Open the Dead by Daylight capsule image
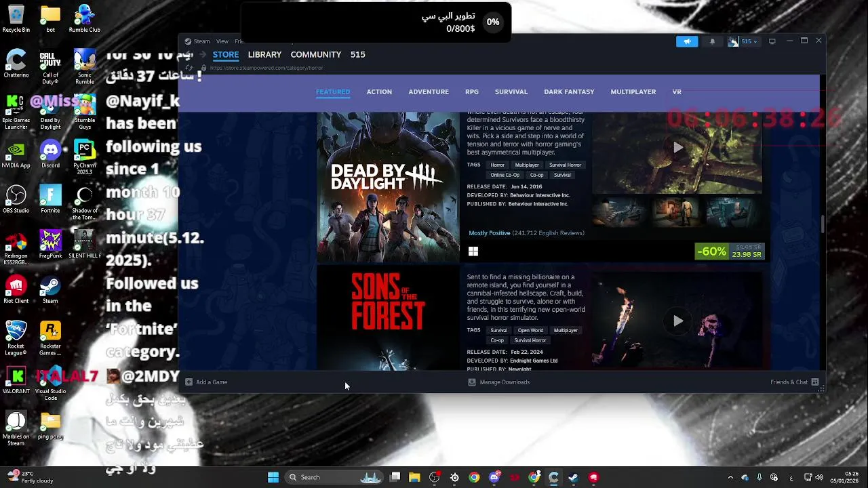The width and height of the screenshot is (868, 488). click(x=388, y=187)
